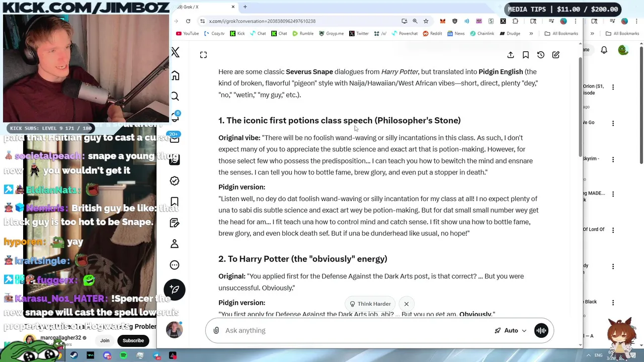Open the Chrome zoom magnifier icon
This screenshot has height=362, width=644.
coord(415,21)
